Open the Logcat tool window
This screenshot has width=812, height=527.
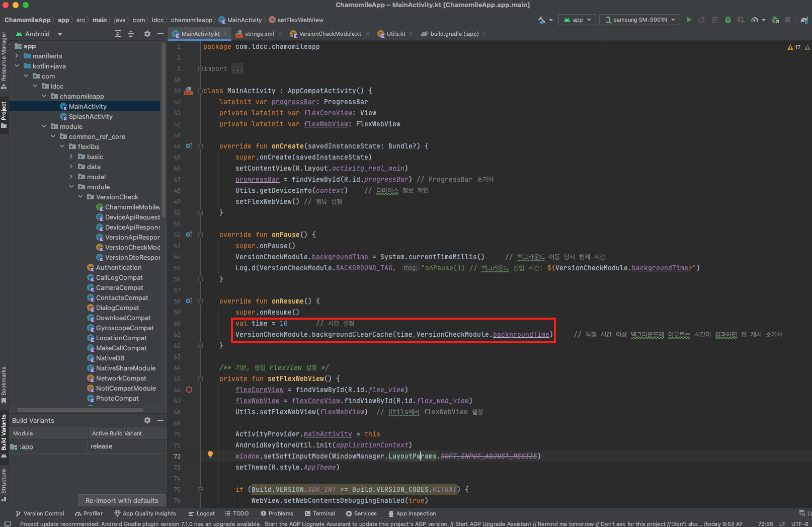[201, 513]
